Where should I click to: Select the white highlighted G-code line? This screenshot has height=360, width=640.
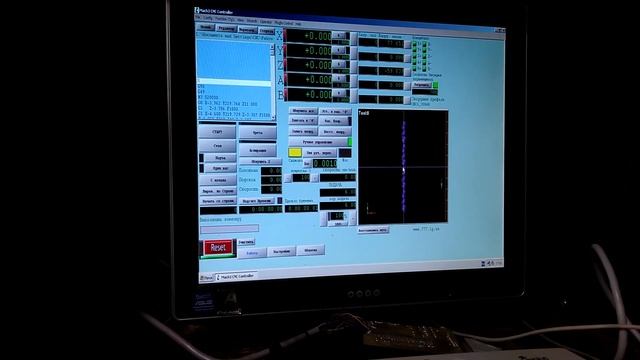[x=234, y=83]
